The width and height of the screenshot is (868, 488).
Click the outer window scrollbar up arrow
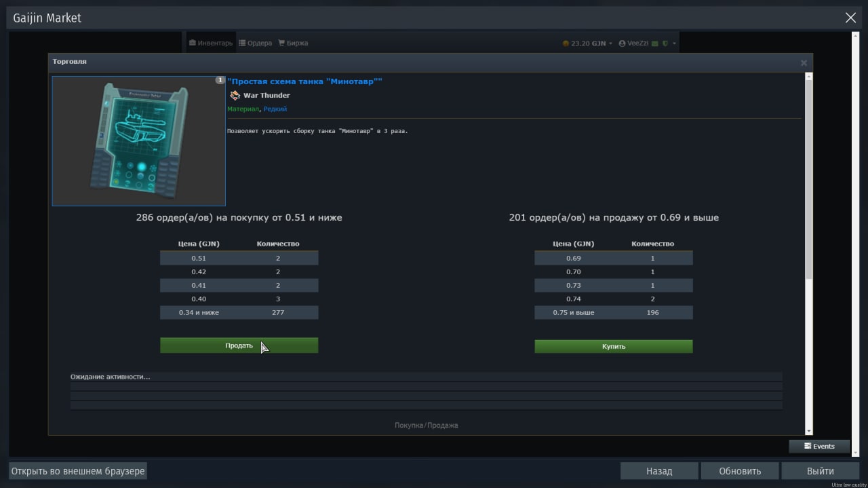coord(855,35)
